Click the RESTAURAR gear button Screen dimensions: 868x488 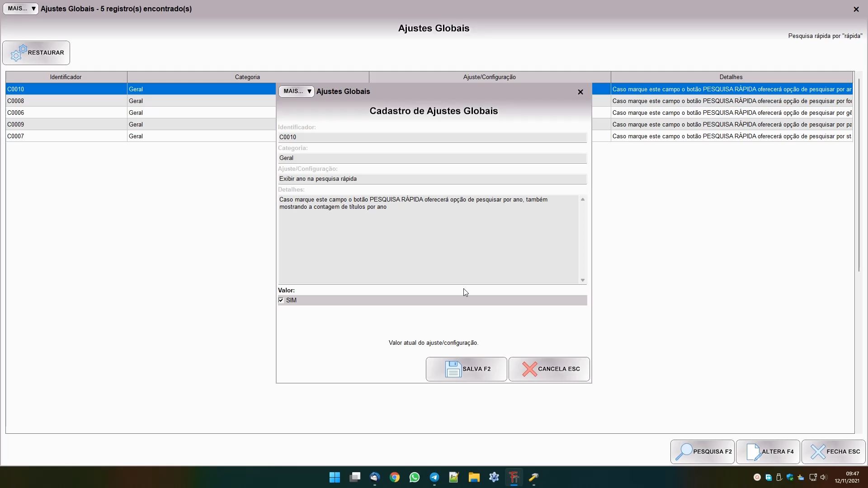36,53
